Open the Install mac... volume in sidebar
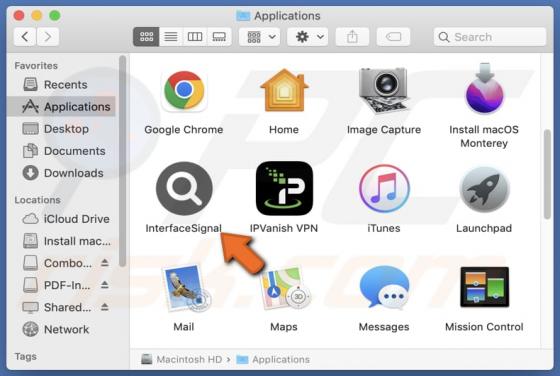This screenshot has height=376, width=560. 61,241
